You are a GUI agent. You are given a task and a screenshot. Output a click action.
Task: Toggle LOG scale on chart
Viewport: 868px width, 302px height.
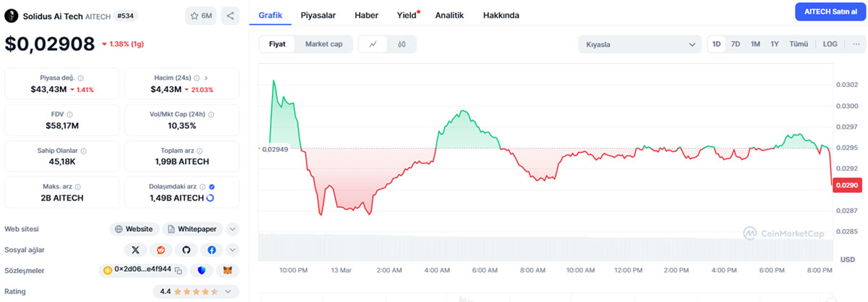[x=830, y=44]
